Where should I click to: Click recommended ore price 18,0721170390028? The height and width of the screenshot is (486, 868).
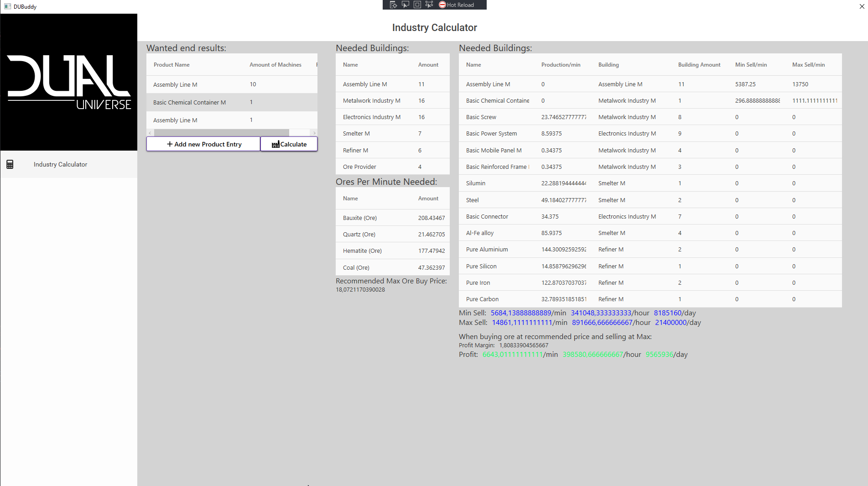point(360,290)
